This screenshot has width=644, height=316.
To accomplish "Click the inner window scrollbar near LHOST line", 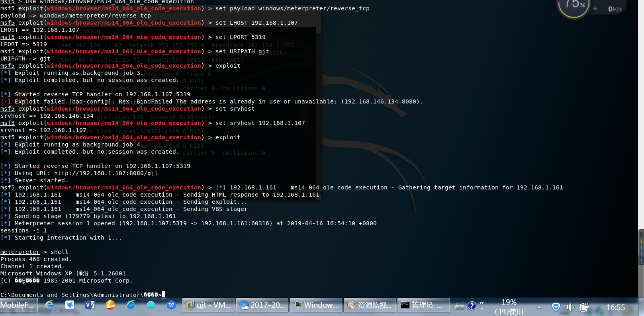I will point(318,30).
